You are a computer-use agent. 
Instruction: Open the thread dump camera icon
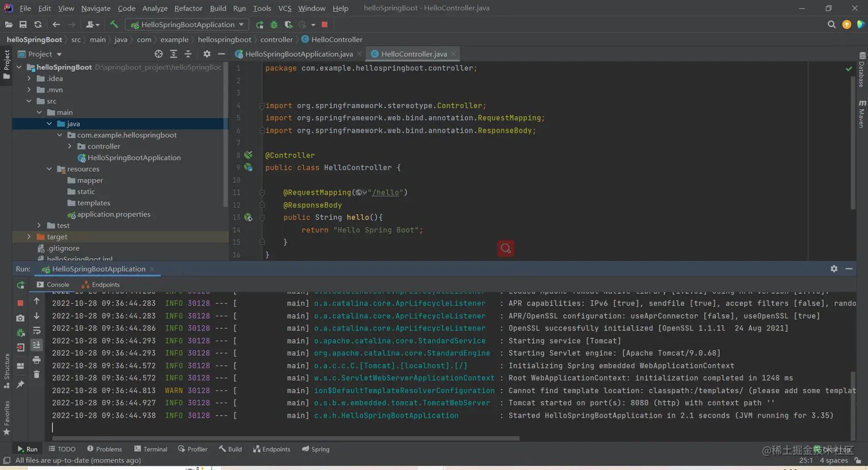point(21,318)
